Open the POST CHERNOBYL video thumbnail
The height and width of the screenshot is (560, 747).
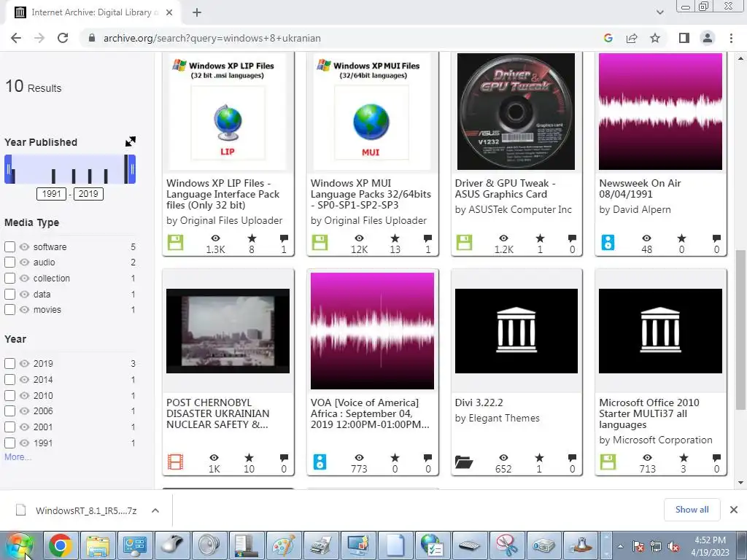[228, 330]
